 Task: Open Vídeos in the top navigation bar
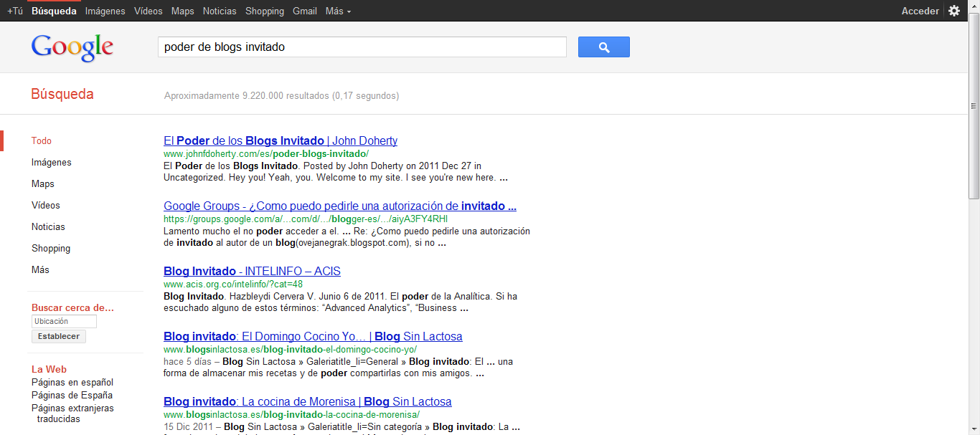pos(149,11)
